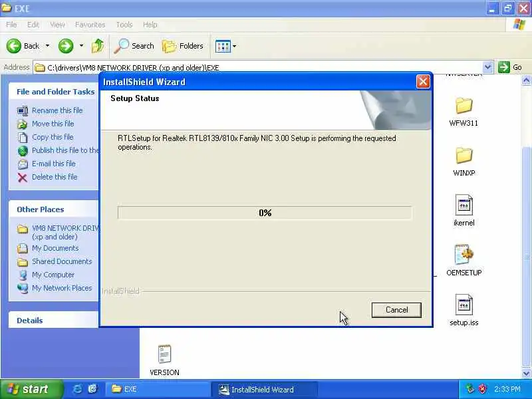Collapse the File and Folder Tasks header
Viewport: 532px width, 399px height.
pyautogui.click(x=55, y=92)
